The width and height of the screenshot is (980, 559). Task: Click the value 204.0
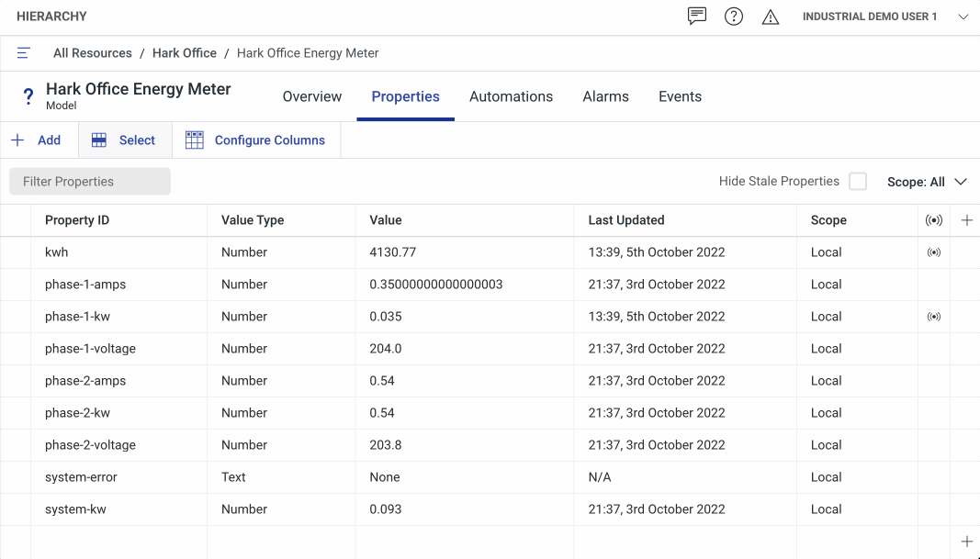pyautogui.click(x=386, y=349)
